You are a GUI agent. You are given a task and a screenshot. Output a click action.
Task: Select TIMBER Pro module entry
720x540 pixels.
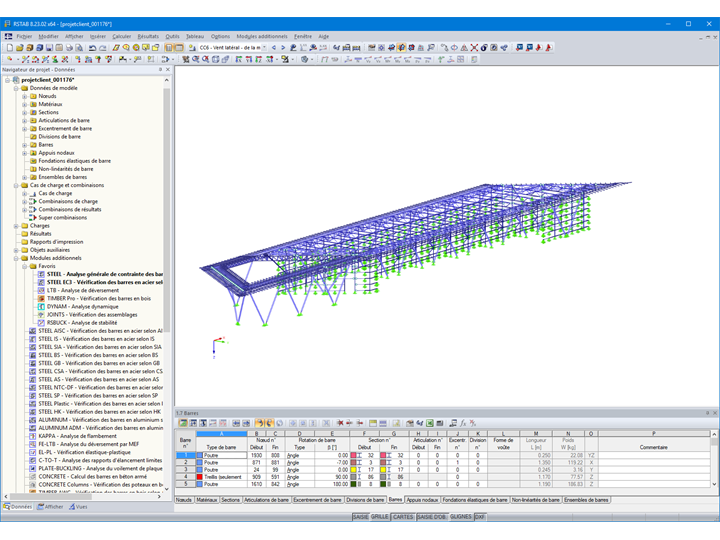tap(99, 298)
